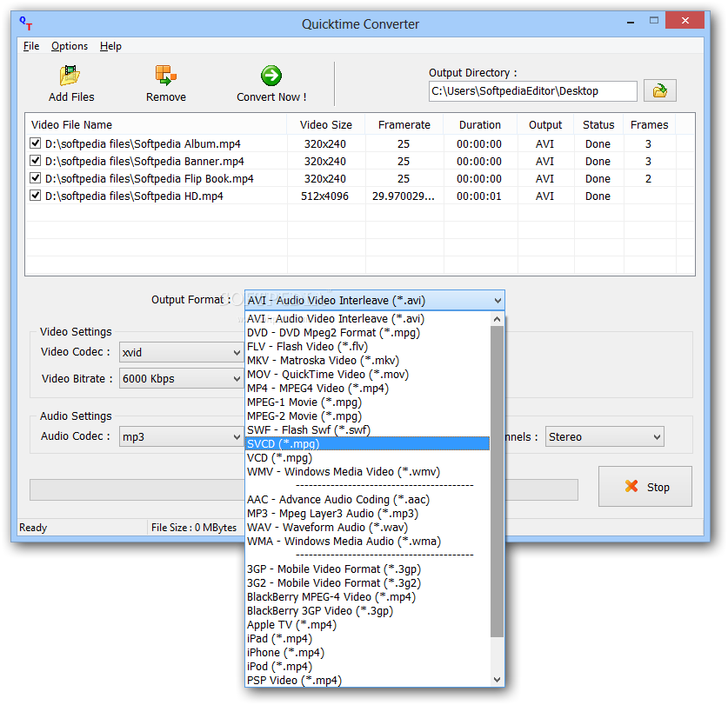Choose MPEG-1 Movie format
The height and width of the screenshot is (705, 728).
point(368,402)
